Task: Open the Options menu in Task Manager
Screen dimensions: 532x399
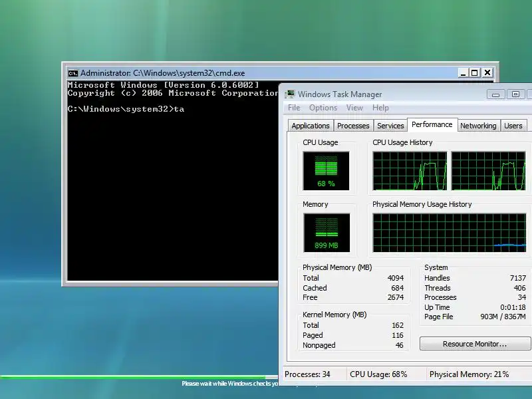Action: point(323,108)
